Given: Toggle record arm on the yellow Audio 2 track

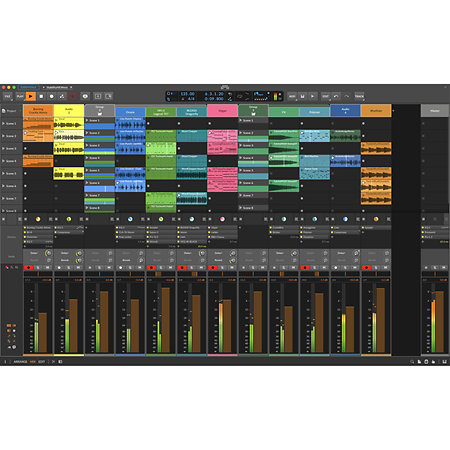Looking at the screenshot, I should 59,268.
